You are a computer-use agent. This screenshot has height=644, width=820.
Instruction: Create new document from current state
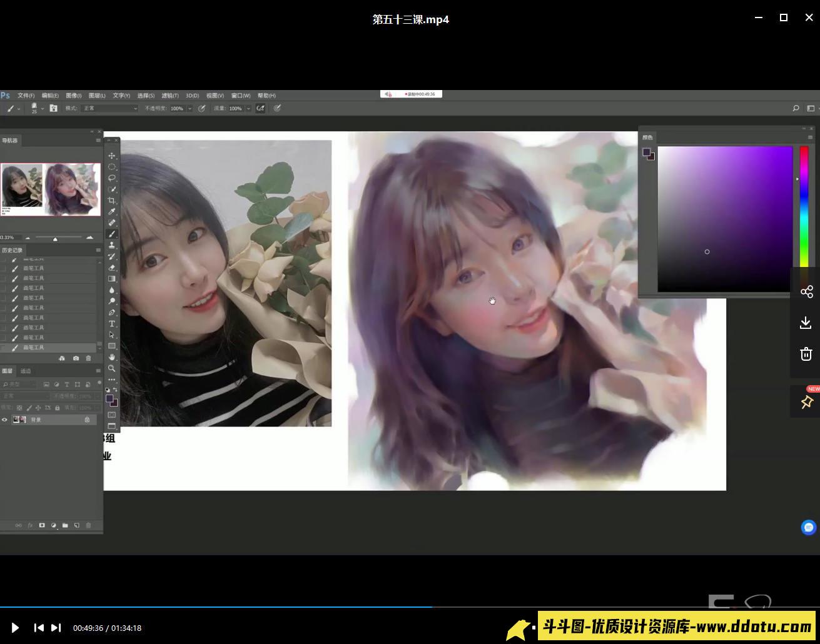point(62,358)
